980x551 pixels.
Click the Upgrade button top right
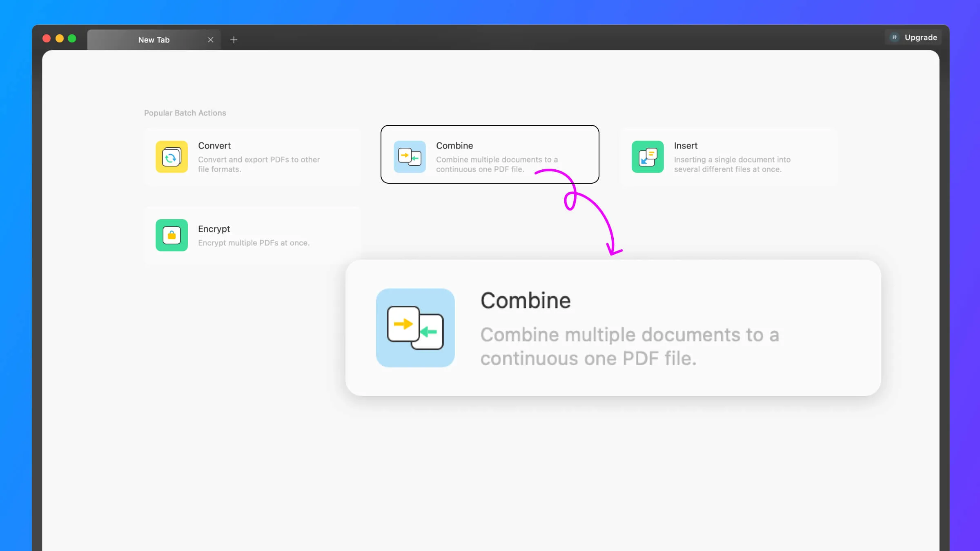(913, 37)
